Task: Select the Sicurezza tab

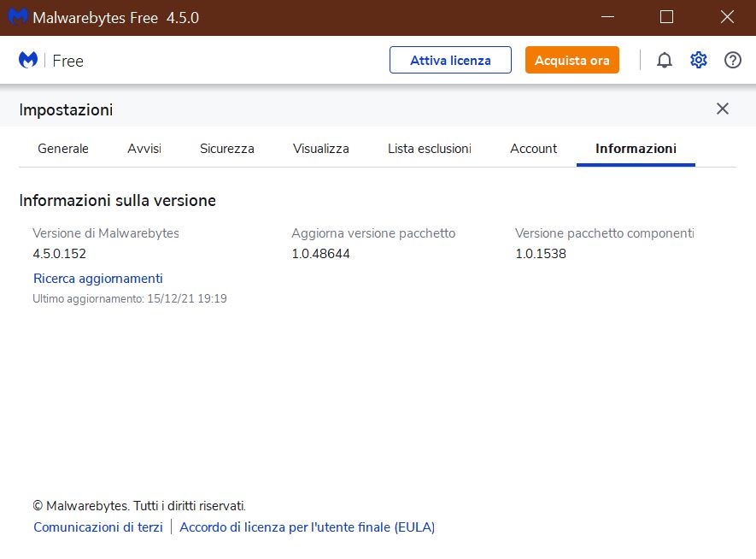Action: [x=227, y=149]
